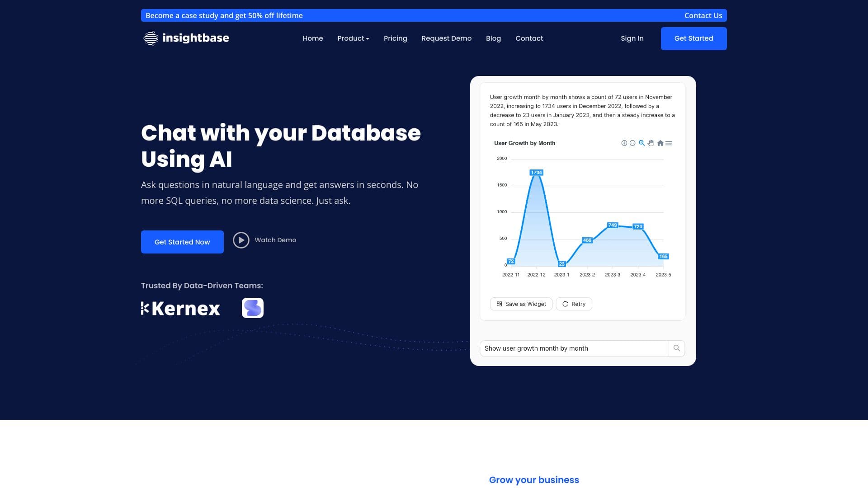Click Get Started Now
The width and height of the screenshot is (868, 488).
coord(182,242)
